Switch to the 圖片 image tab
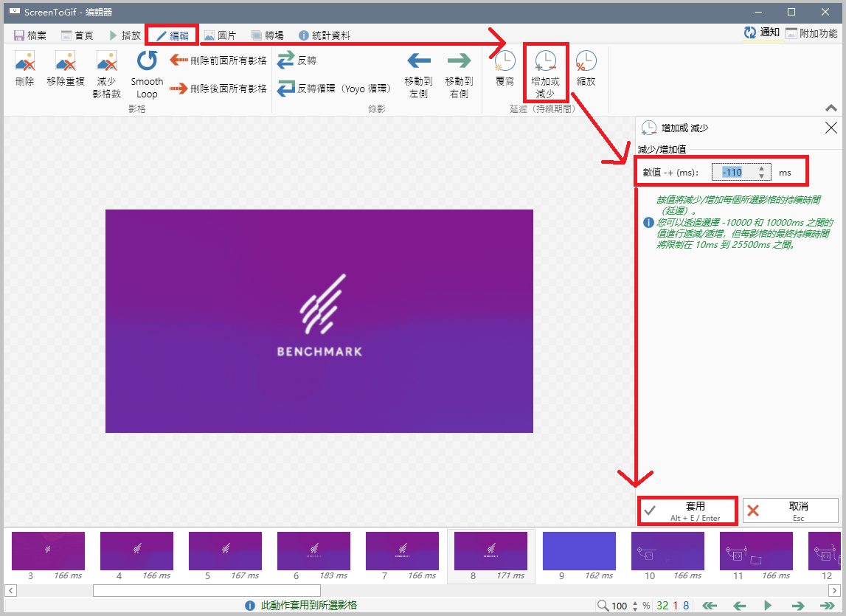 click(x=220, y=35)
